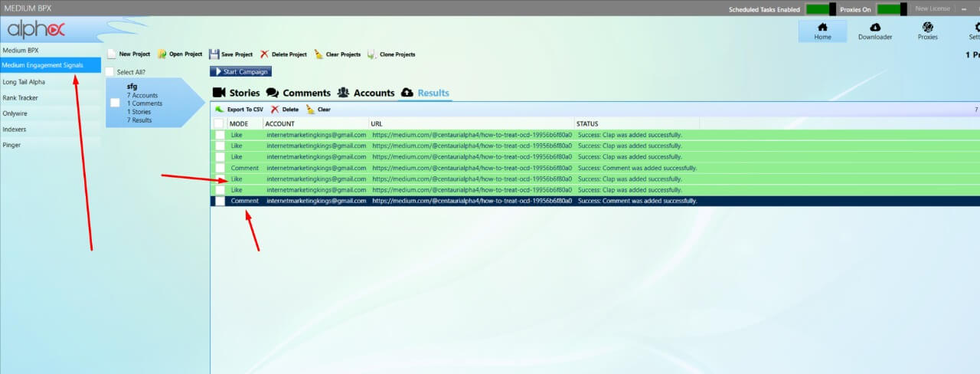Click the alphax logo
The image size is (980, 374).
coord(36,30)
